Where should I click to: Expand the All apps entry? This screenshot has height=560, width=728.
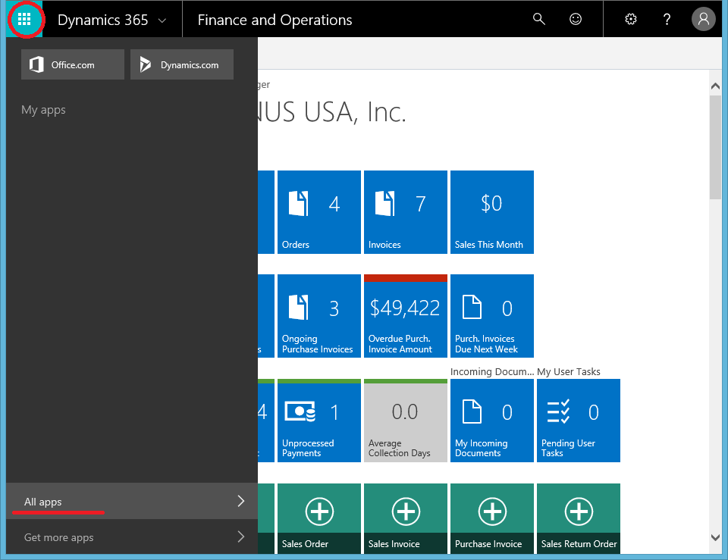132,501
